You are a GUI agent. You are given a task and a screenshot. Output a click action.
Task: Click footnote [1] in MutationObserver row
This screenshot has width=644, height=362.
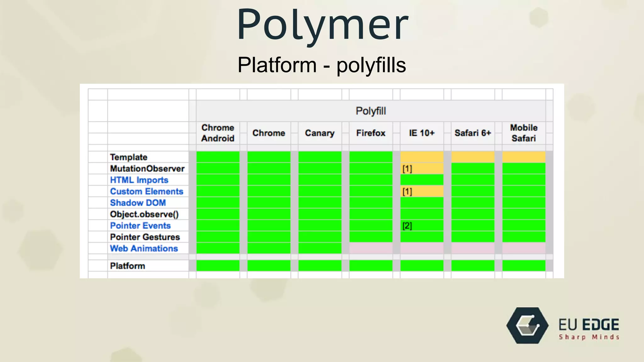click(x=407, y=169)
